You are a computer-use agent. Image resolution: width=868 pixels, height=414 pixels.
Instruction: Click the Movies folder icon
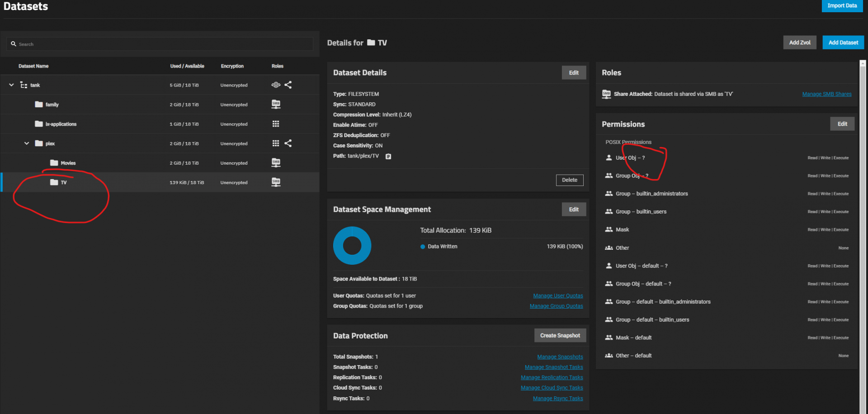(54, 163)
